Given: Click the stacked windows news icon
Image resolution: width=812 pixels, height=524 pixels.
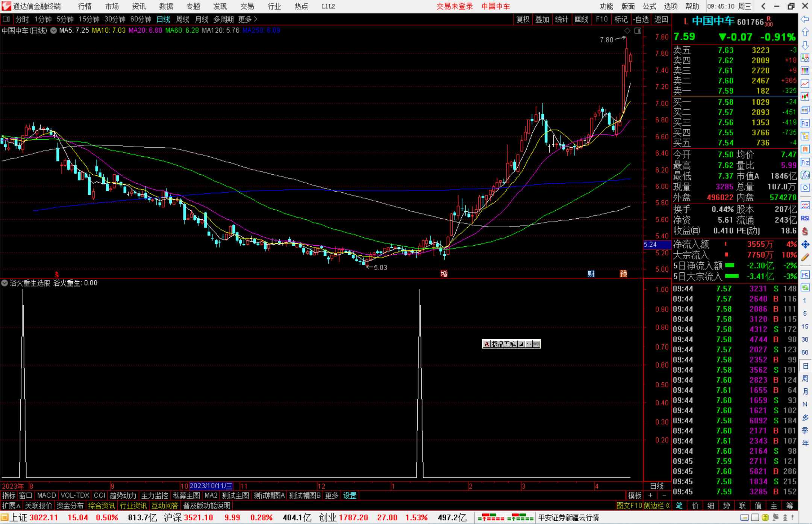Looking at the screenshot, I should (x=805, y=110).
